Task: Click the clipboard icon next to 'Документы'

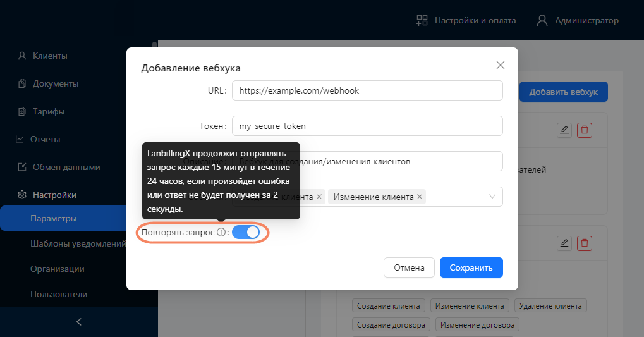Action: tap(22, 84)
